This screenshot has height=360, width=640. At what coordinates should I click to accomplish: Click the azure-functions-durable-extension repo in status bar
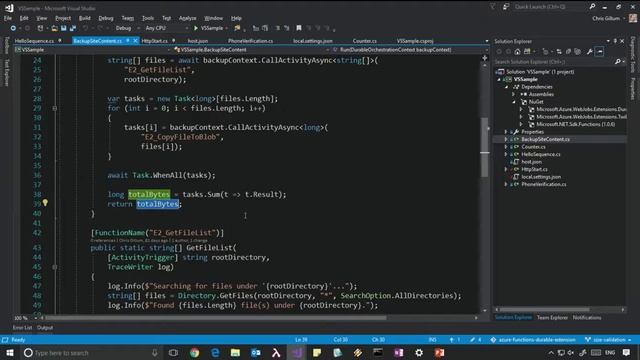point(533,340)
